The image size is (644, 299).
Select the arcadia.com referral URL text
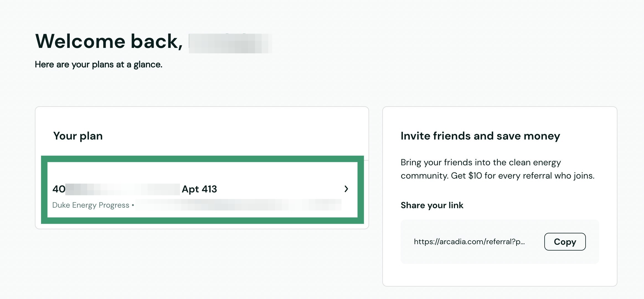(x=469, y=242)
